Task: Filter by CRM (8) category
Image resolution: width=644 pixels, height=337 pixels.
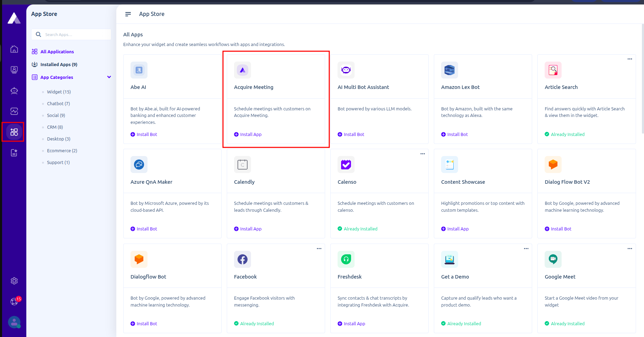Action: tap(55, 127)
